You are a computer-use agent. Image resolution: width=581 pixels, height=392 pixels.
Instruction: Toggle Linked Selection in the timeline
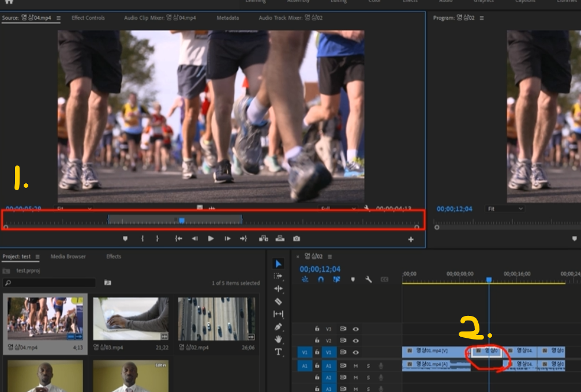pos(336,280)
